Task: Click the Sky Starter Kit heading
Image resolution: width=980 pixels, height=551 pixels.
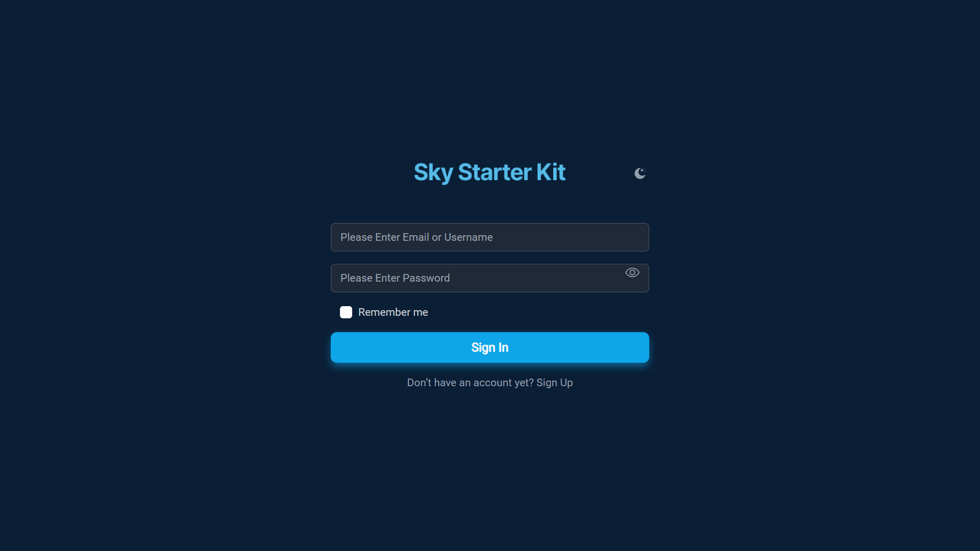Action: (489, 173)
